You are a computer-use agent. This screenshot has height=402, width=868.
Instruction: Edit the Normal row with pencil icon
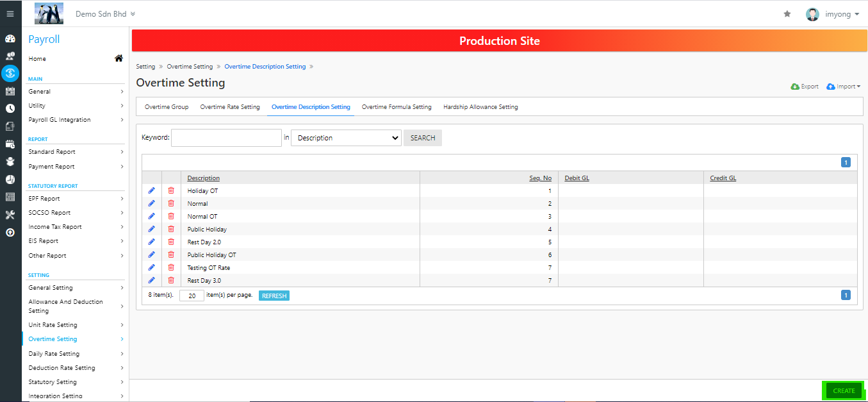tap(152, 203)
